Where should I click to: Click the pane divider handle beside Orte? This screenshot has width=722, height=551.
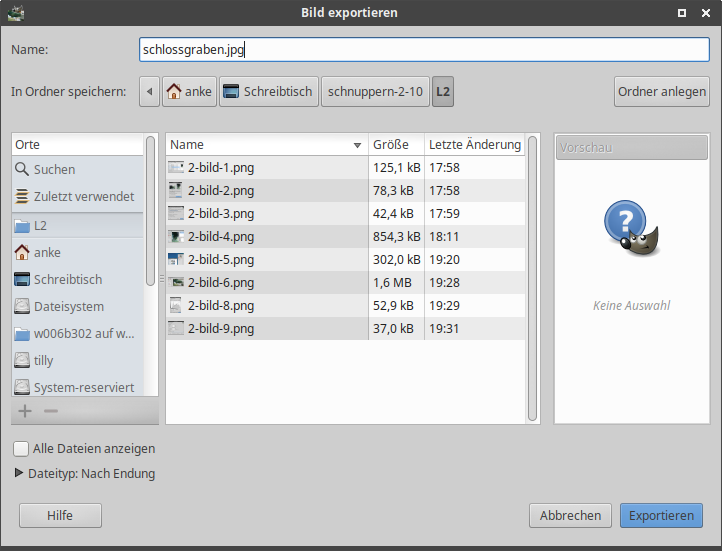pos(162,278)
